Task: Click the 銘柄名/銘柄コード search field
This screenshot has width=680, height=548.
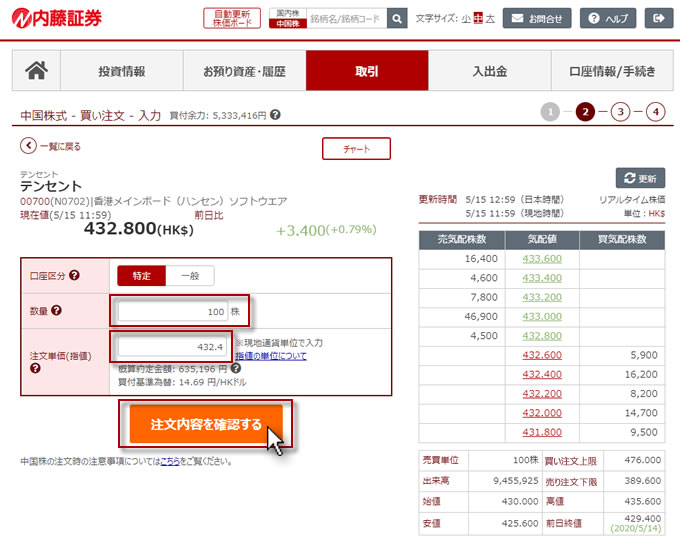Action: [x=347, y=19]
